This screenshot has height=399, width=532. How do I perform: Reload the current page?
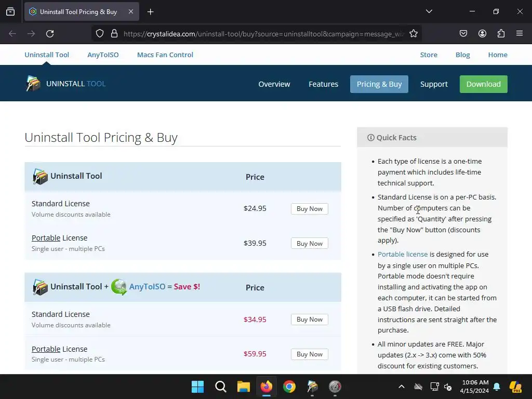50,34
